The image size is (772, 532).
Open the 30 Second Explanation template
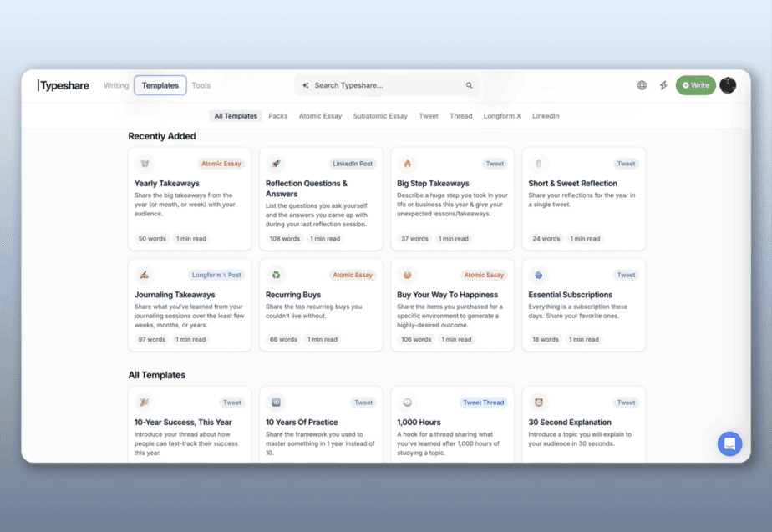[584, 425]
